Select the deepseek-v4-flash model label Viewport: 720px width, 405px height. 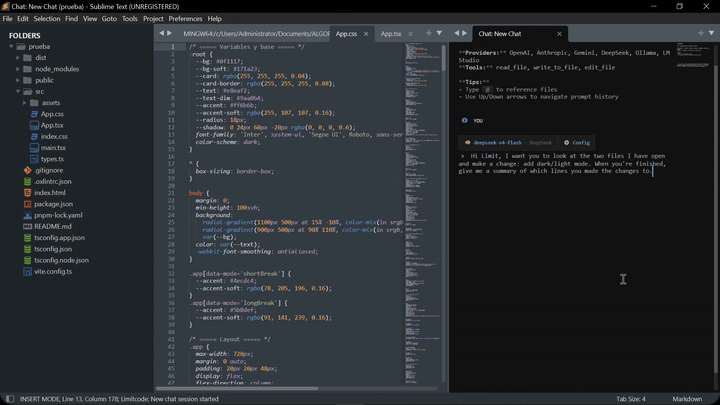tap(497, 143)
